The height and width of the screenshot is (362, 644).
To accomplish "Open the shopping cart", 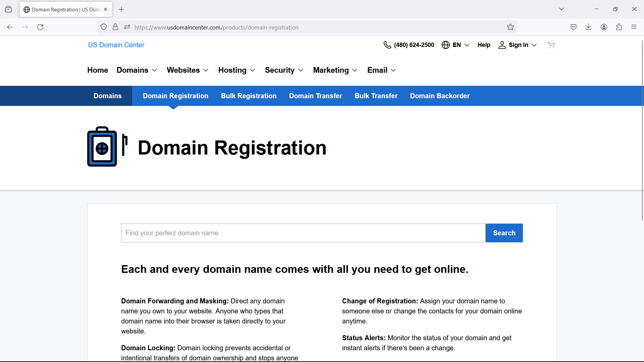I will [x=551, y=45].
